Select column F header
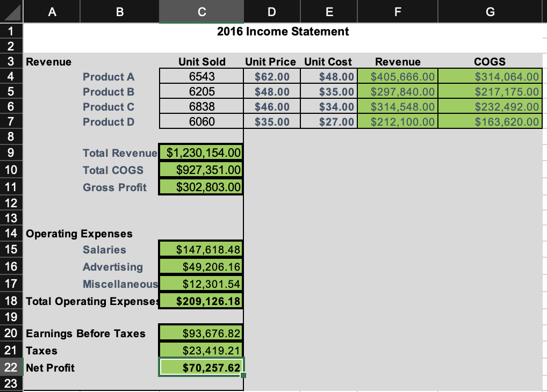This screenshot has width=547, height=392. pos(397,11)
